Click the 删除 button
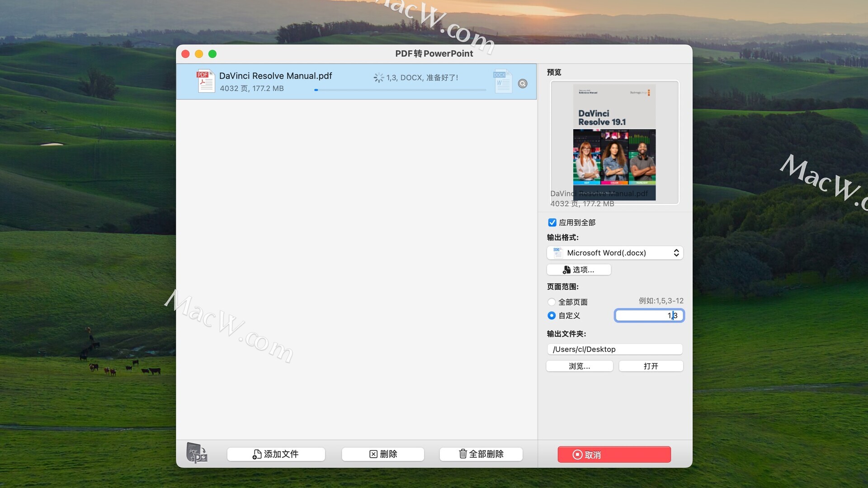The width and height of the screenshot is (868, 488). pyautogui.click(x=383, y=454)
